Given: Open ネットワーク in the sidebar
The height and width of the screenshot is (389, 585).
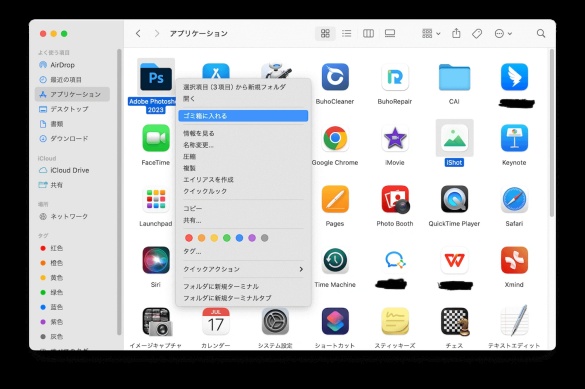Looking at the screenshot, I should coord(73,216).
